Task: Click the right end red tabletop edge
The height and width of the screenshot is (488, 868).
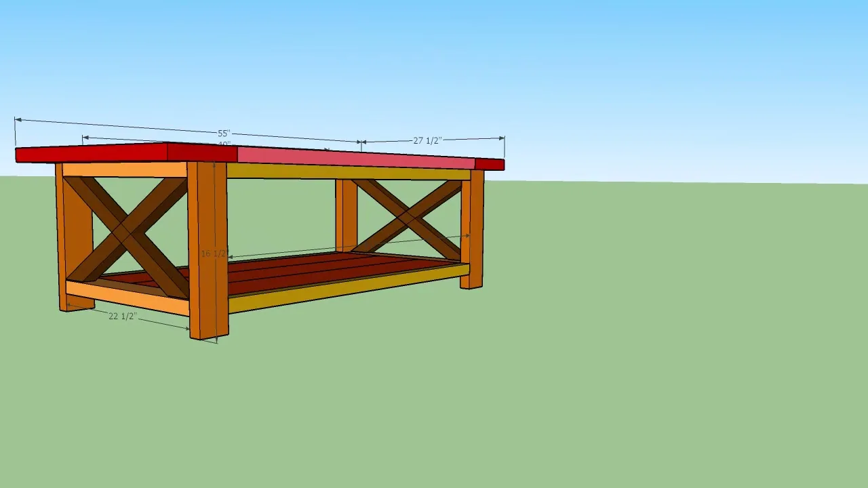Action: (x=490, y=164)
